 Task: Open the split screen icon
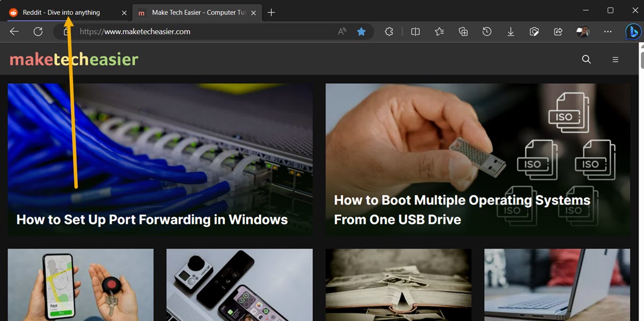tap(415, 32)
